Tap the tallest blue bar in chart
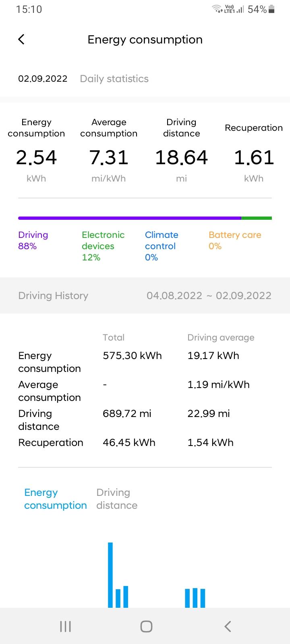The width and height of the screenshot is (290, 644). 110,575
